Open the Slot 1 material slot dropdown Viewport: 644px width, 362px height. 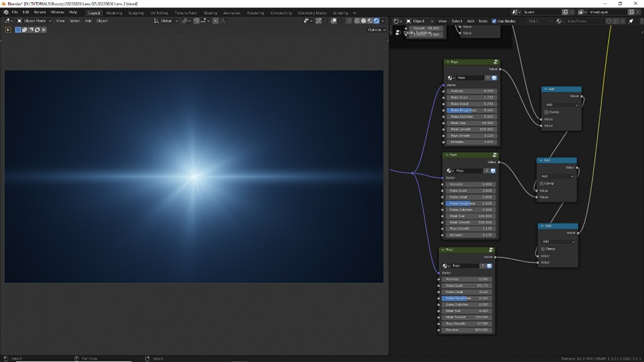coord(540,21)
